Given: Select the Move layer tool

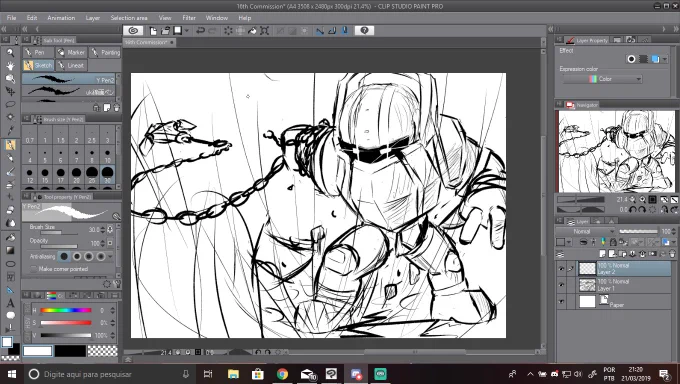Looking at the screenshot, I should (10, 92).
